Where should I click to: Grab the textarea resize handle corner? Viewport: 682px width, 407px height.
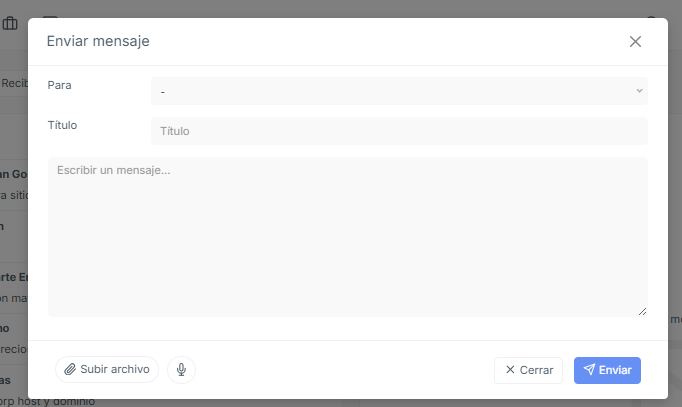pos(642,311)
